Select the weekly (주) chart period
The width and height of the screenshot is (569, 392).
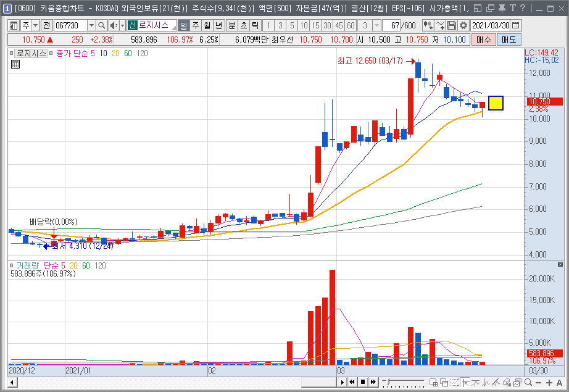click(x=196, y=25)
